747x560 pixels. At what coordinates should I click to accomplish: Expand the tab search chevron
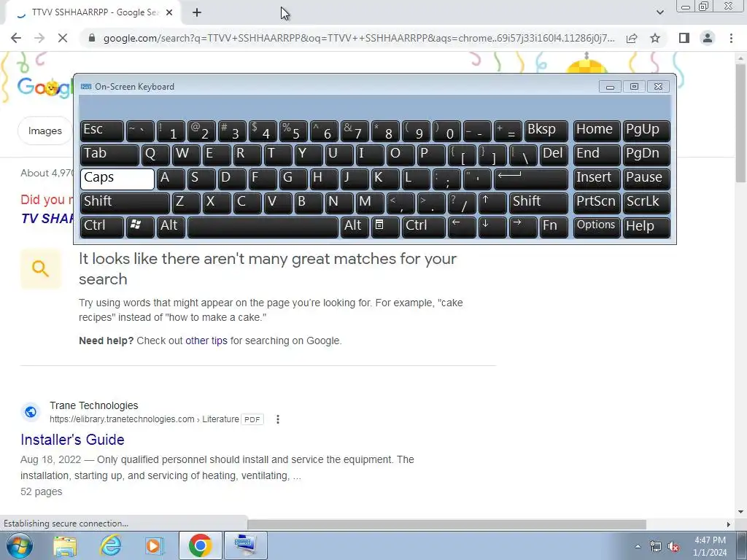coord(659,12)
